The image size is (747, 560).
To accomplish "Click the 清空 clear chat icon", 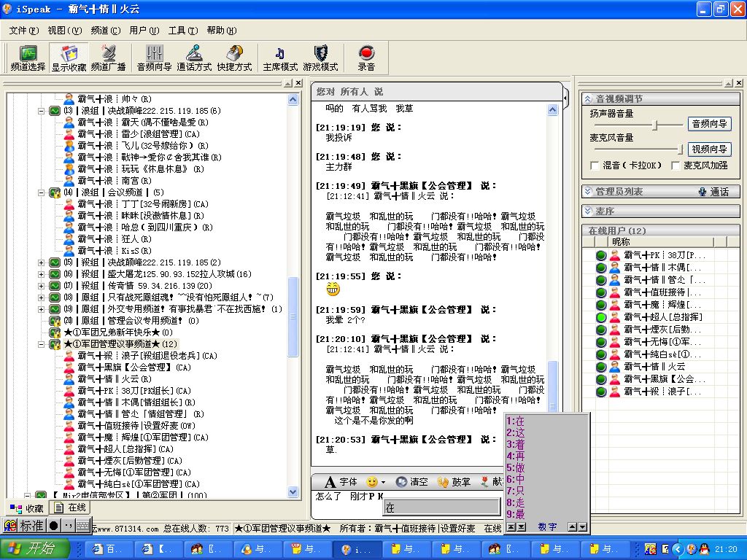I will [x=412, y=482].
